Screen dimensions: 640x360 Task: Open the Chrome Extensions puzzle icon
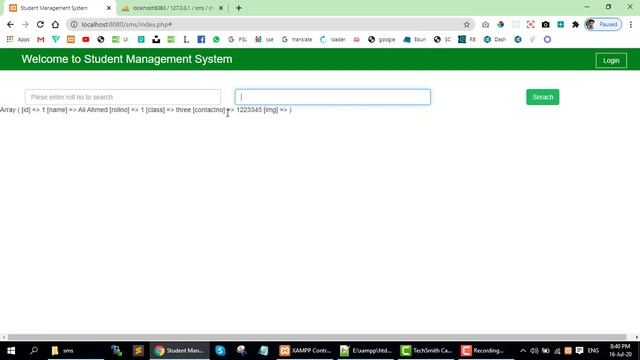[x=576, y=24]
